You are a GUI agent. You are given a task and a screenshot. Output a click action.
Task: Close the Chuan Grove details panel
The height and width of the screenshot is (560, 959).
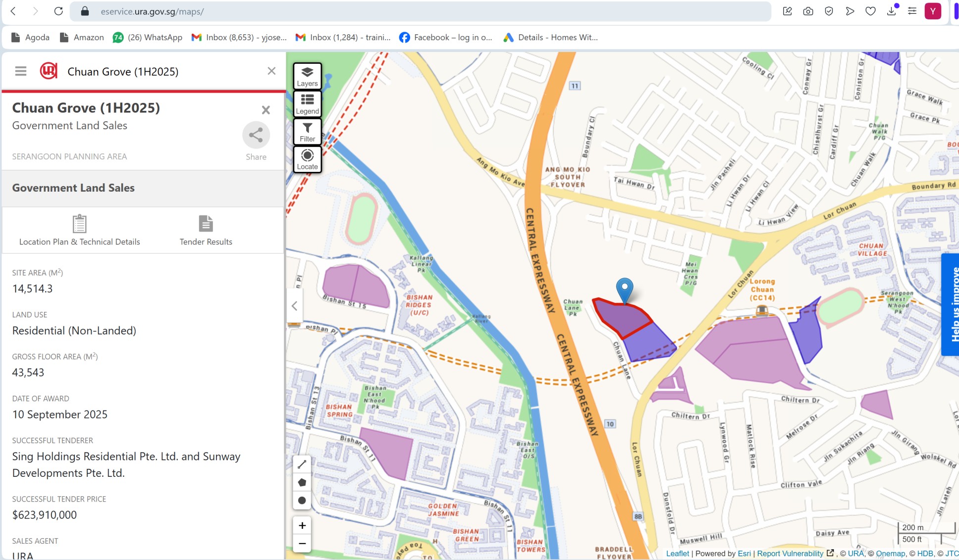266,110
